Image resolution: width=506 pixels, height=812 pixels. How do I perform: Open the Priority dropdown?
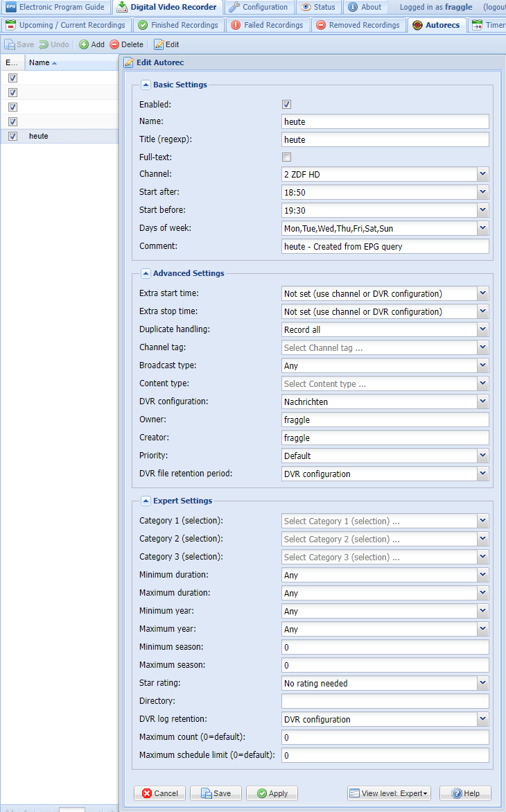pos(482,456)
